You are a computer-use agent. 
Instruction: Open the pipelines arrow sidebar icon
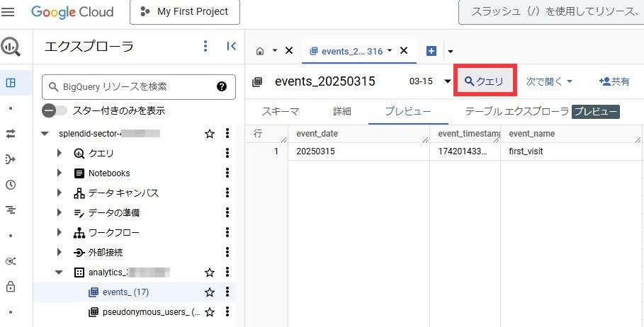pyautogui.click(x=11, y=159)
